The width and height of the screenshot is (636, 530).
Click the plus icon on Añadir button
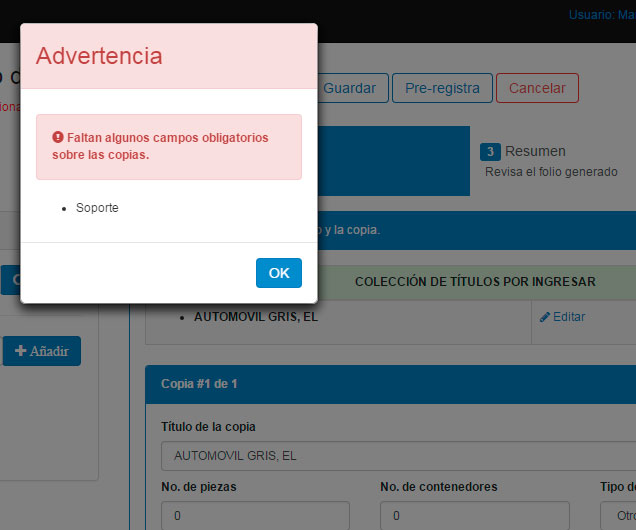click(x=20, y=351)
